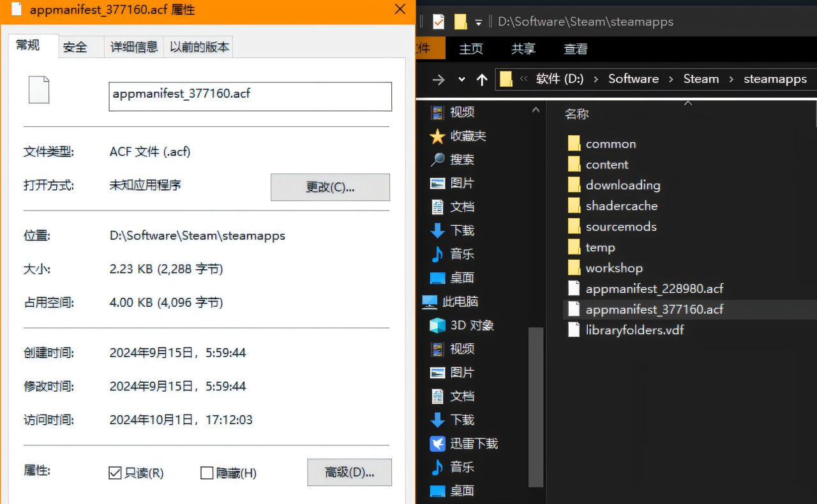
Task: Select the temp folder name
Action: pyautogui.click(x=601, y=248)
